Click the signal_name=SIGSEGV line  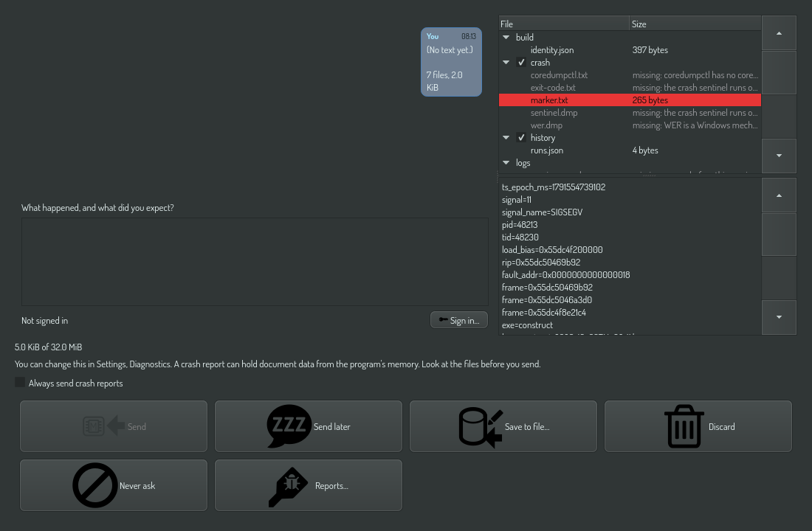(x=542, y=212)
